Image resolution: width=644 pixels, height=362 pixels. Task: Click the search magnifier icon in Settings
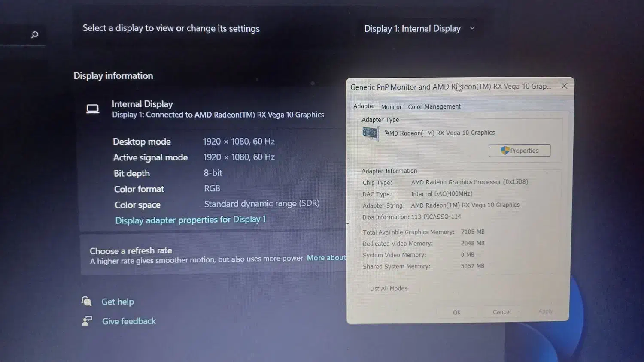[35, 34]
